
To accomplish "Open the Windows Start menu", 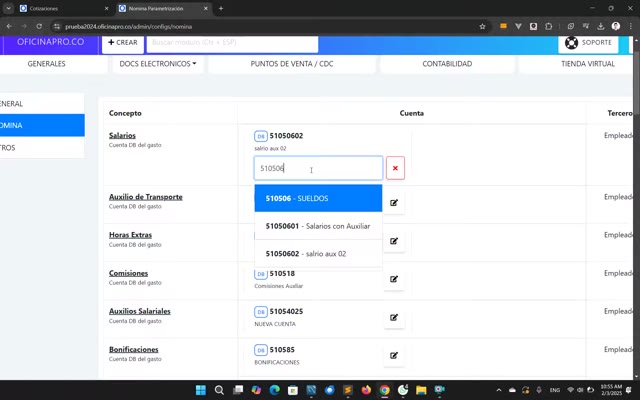I will point(201,390).
